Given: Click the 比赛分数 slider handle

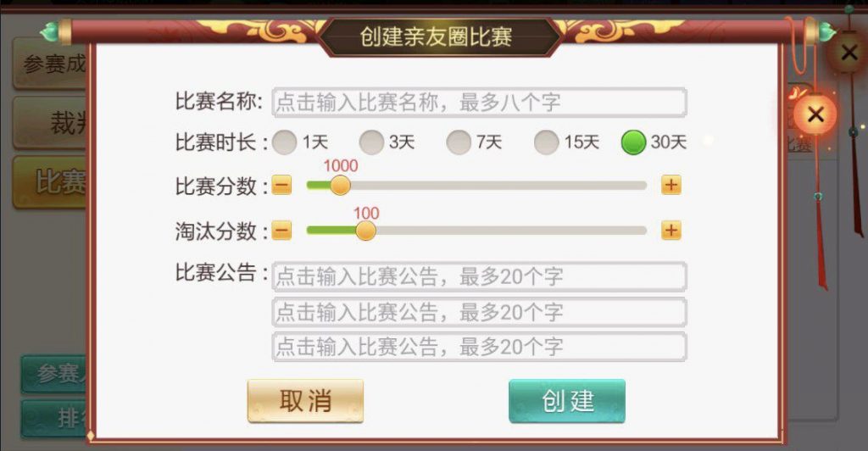Looking at the screenshot, I should click(x=340, y=186).
